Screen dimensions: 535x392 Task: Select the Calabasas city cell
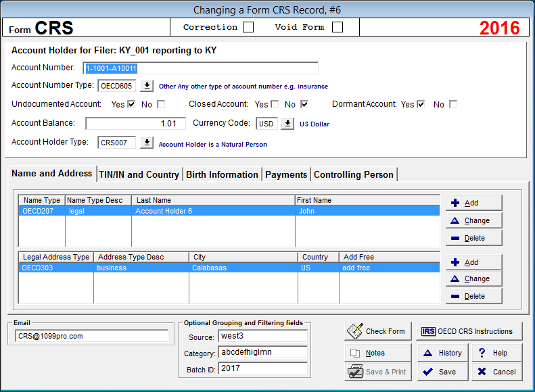[x=243, y=268]
